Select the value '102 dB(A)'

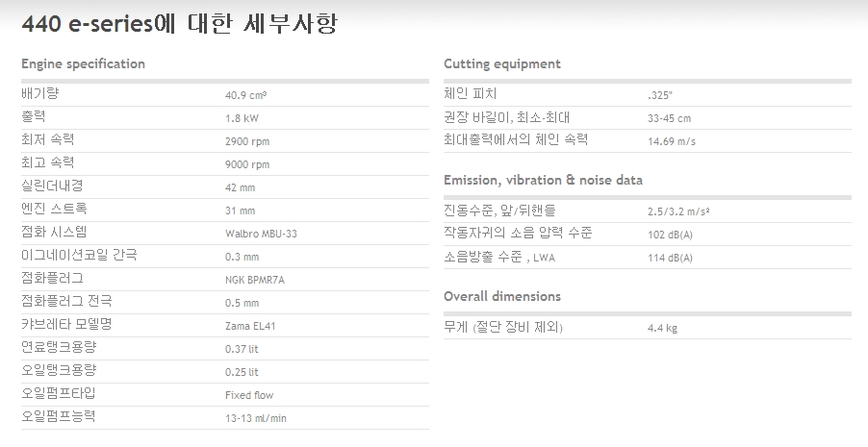coord(671,236)
